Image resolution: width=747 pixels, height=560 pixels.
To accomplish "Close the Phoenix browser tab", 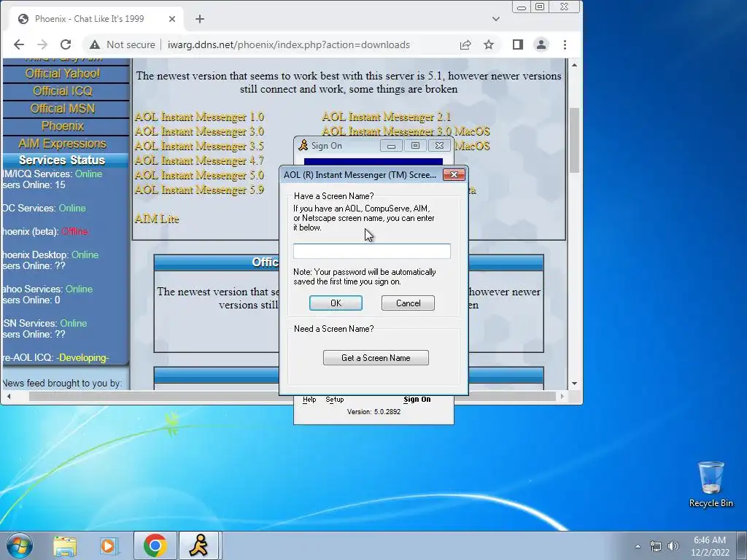I will click(x=172, y=19).
